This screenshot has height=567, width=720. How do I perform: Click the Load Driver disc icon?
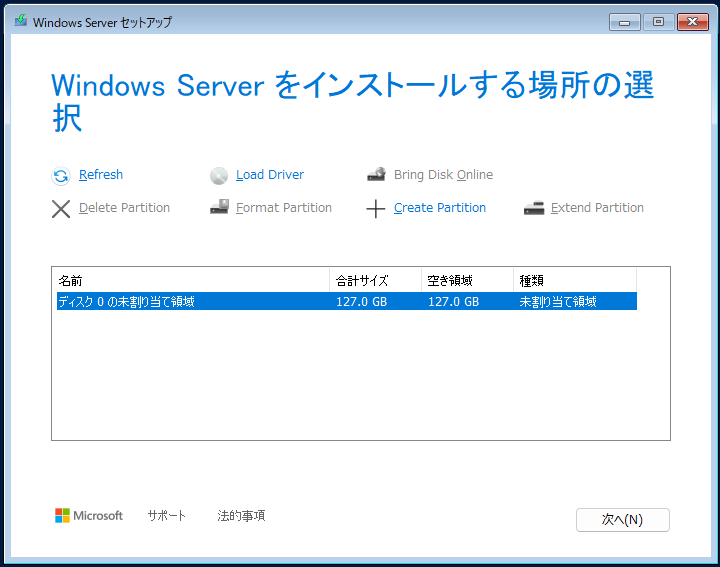point(219,175)
